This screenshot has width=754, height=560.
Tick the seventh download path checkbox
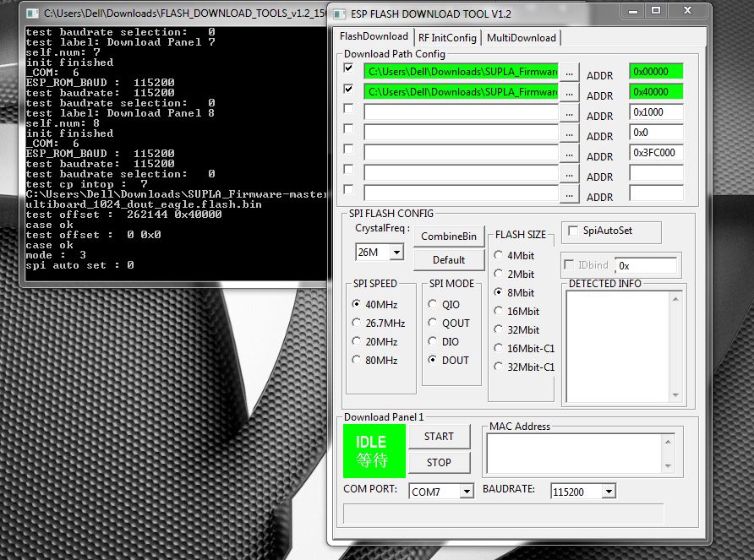(348, 189)
